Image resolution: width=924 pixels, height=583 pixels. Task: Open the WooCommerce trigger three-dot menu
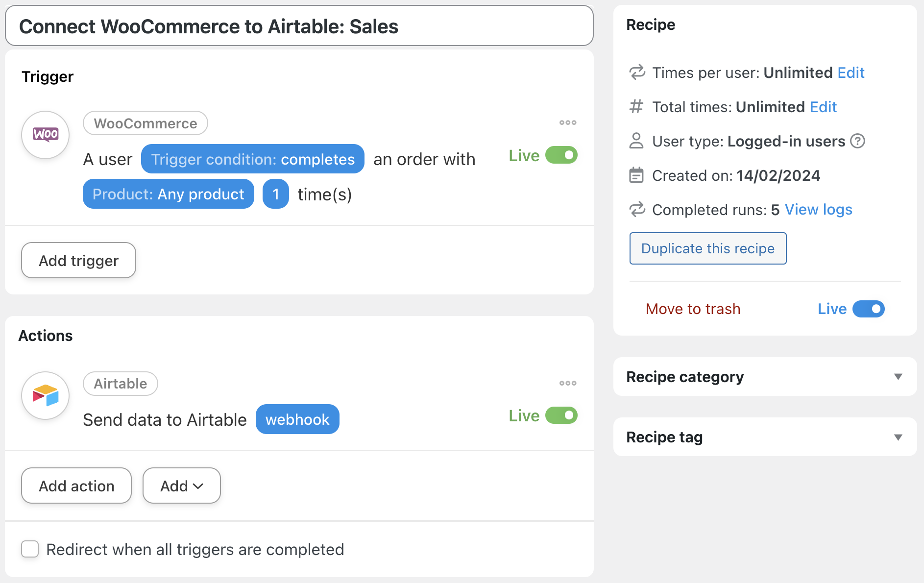[568, 122]
